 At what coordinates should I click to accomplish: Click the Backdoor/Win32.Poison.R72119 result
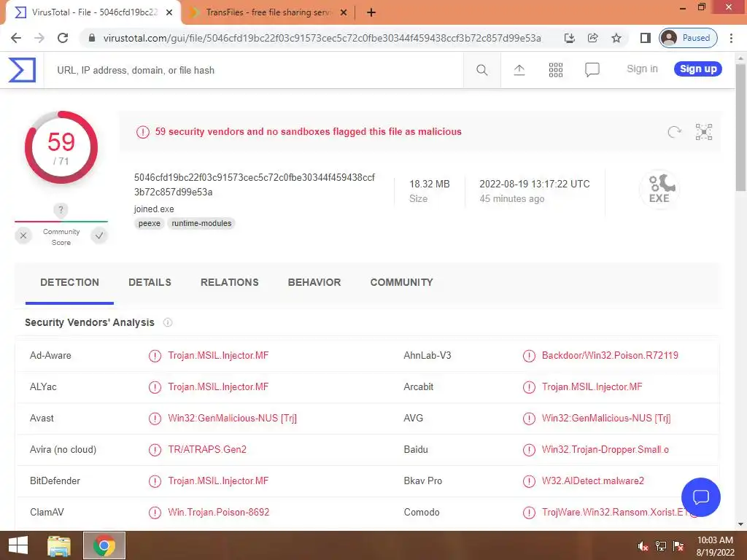click(x=610, y=355)
